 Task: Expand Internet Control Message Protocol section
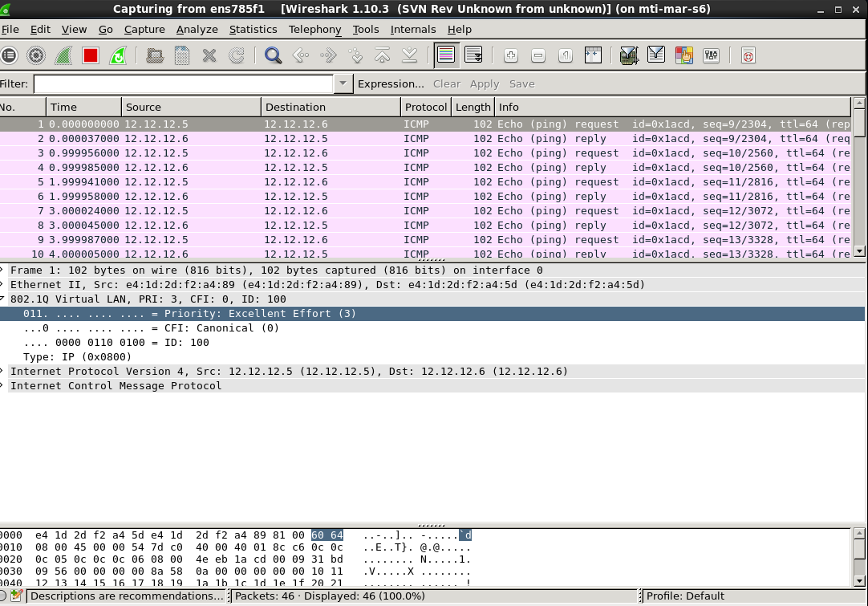(2, 385)
